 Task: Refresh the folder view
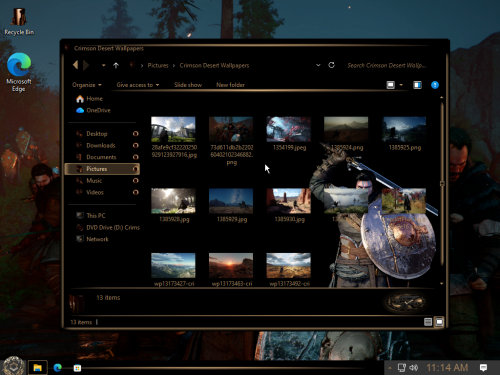coord(331,65)
